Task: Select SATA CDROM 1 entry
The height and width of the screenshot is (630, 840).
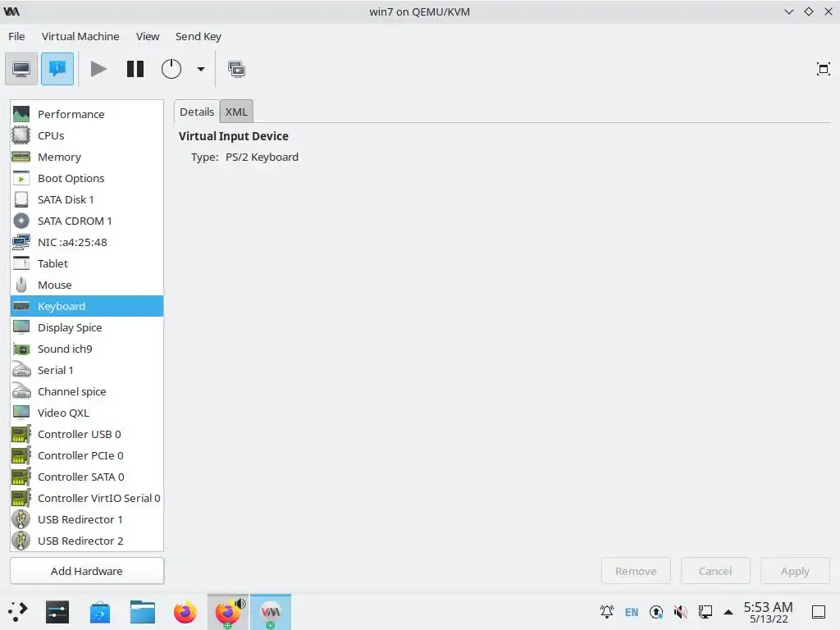Action: 87,221
